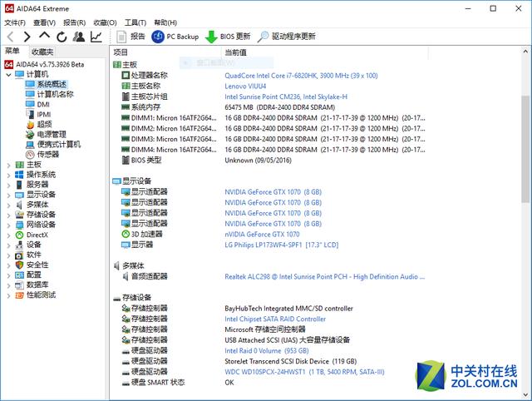Select the 电源管理 icon item

[x=30, y=135]
